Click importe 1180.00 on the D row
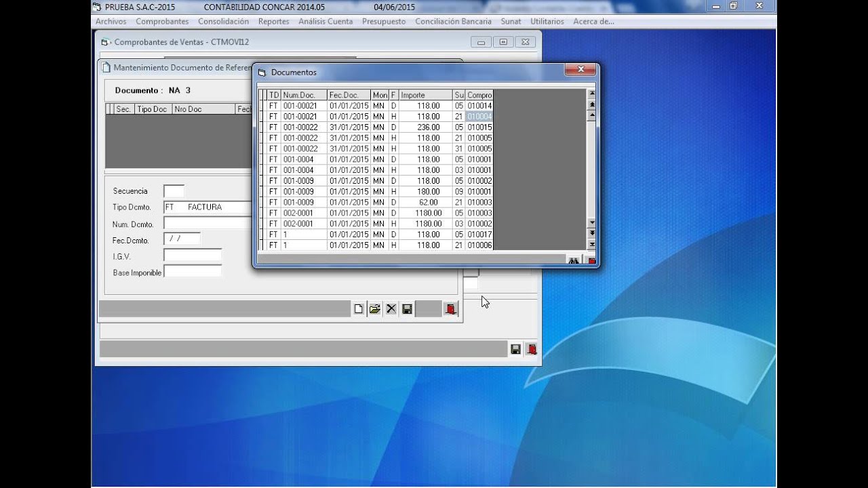Image resolution: width=868 pixels, height=488 pixels. click(x=425, y=213)
